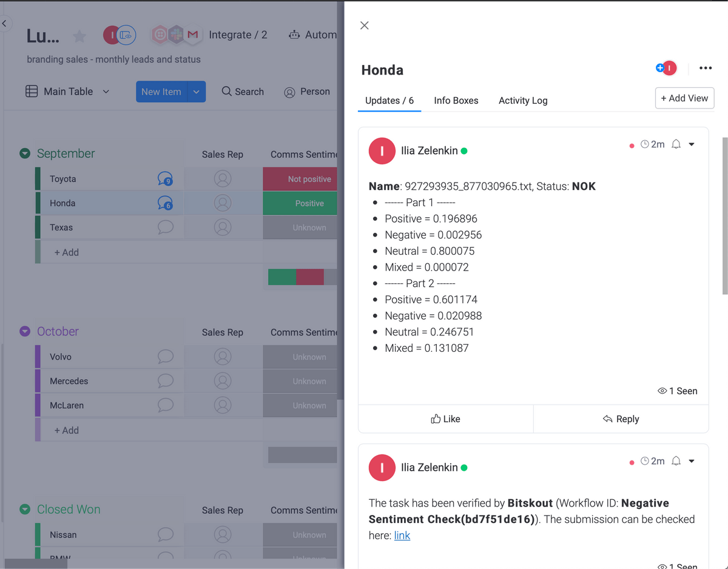
Task: Switch to the Info Boxes tab
Action: pyautogui.click(x=456, y=101)
